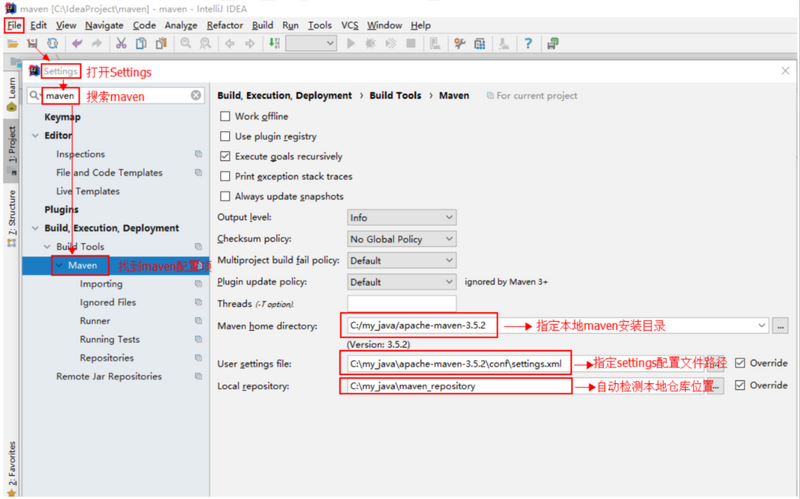The height and width of the screenshot is (499, 800).
Task: Select Importing under Maven
Action: pos(101,284)
